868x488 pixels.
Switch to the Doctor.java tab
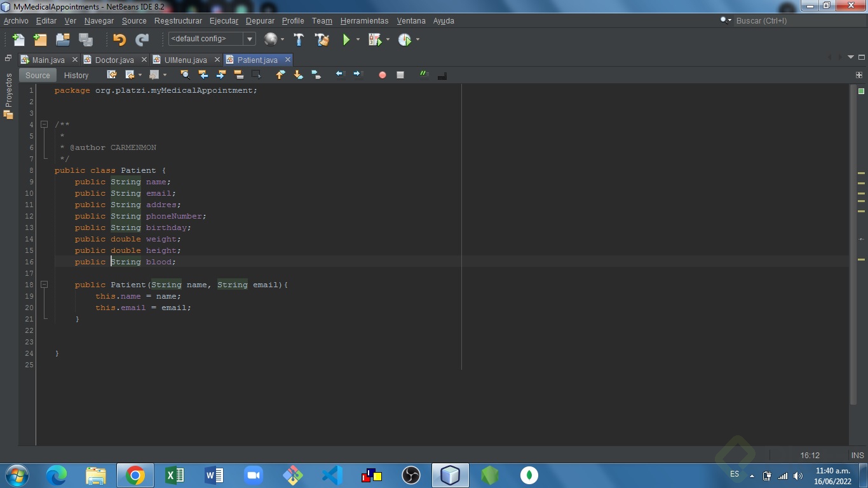[114, 60]
